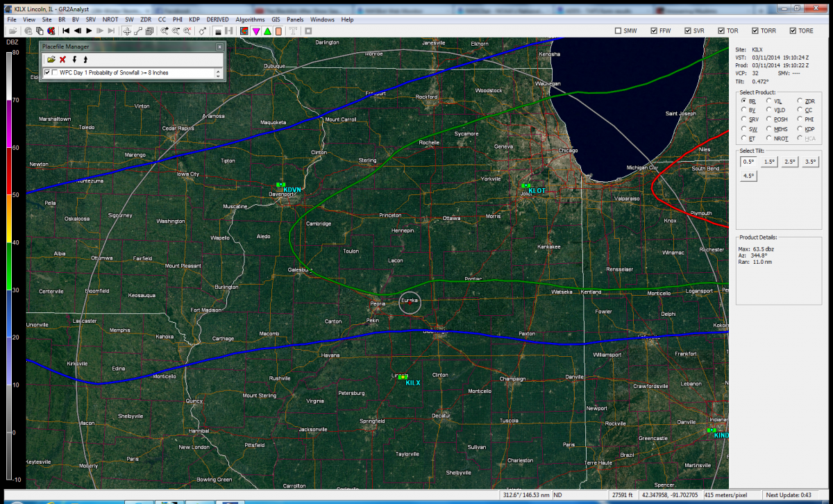Jump to last frame in animation
Image resolution: width=833 pixels, height=504 pixels.
pos(111,31)
